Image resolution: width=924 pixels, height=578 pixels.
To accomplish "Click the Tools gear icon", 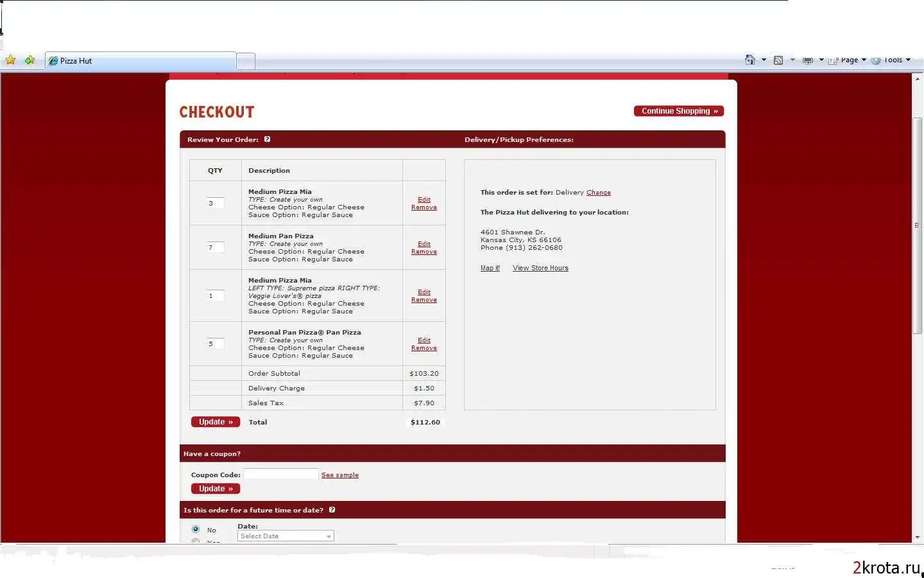I will pos(876,60).
